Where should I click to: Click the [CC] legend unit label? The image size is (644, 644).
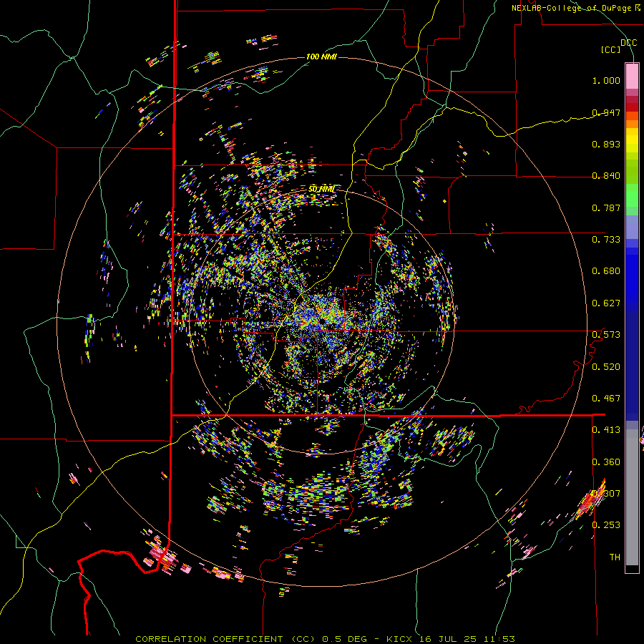(611, 49)
